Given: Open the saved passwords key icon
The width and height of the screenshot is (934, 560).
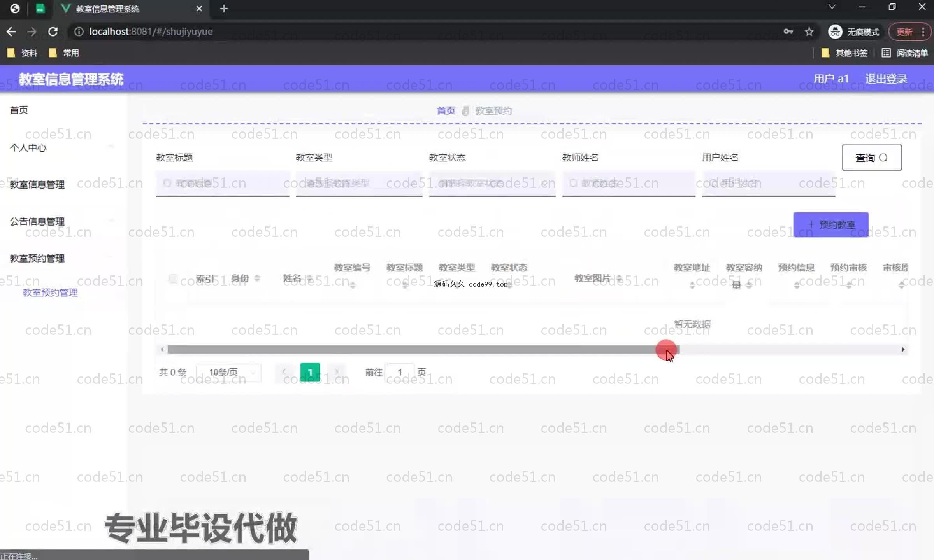Looking at the screenshot, I should [x=788, y=31].
